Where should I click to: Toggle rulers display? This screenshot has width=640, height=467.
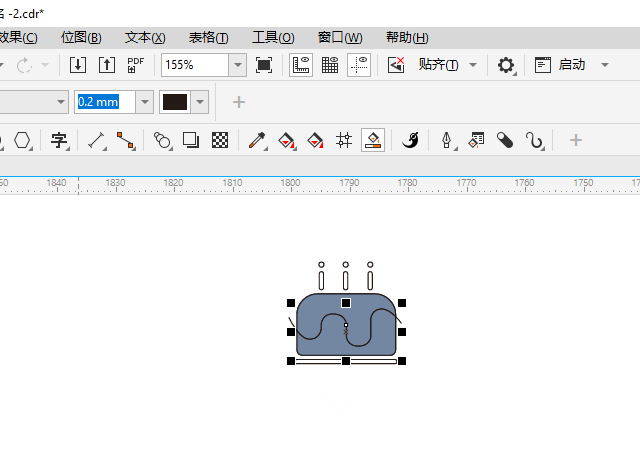click(x=300, y=65)
